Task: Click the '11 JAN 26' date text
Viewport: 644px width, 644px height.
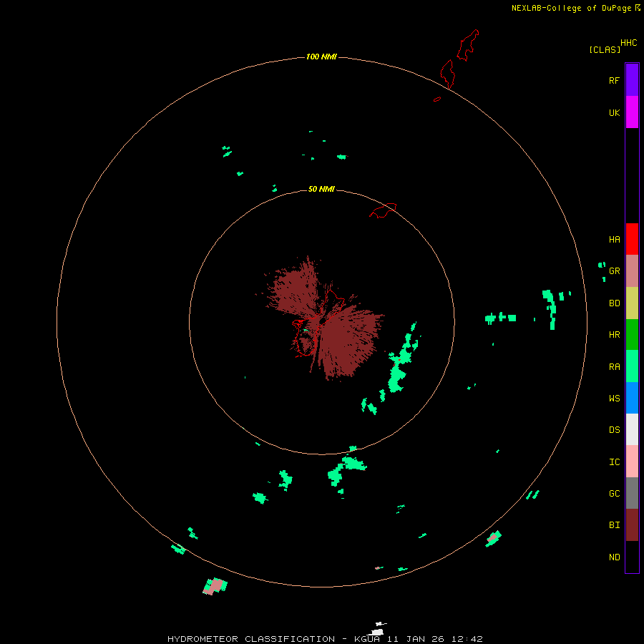Action: pyautogui.click(x=416, y=639)
